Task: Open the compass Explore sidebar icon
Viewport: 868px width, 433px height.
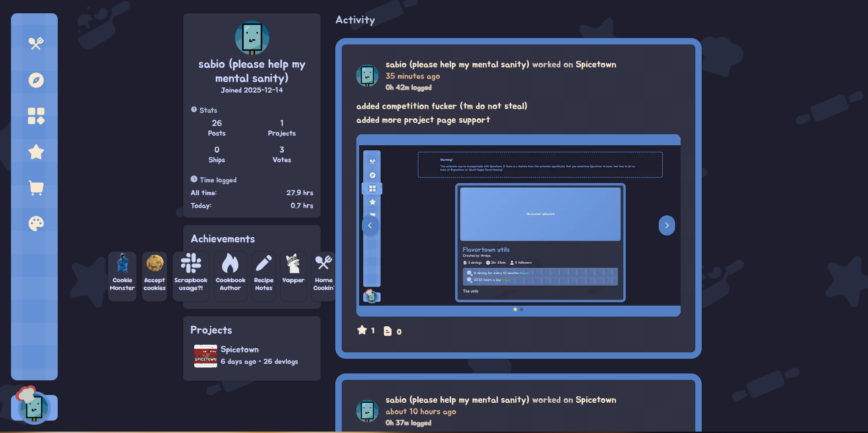Action: tap(36, 80)
